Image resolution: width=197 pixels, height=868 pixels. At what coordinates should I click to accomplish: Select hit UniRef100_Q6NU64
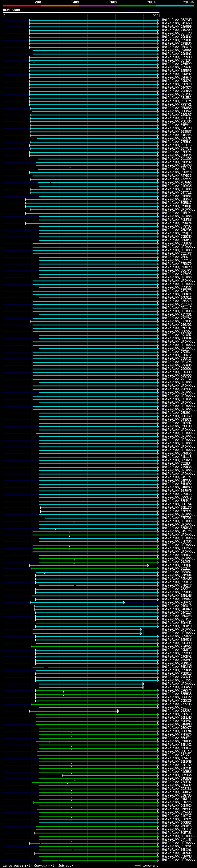pos(177,412)
